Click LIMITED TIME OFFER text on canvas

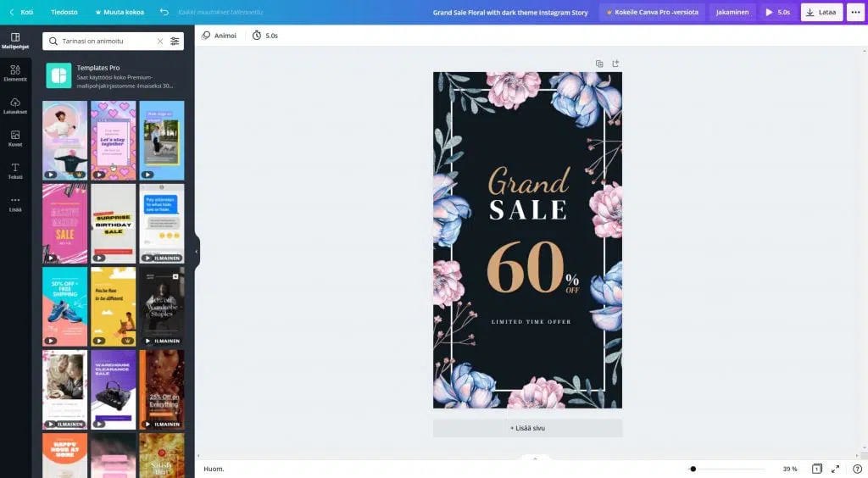pos(531,321)
